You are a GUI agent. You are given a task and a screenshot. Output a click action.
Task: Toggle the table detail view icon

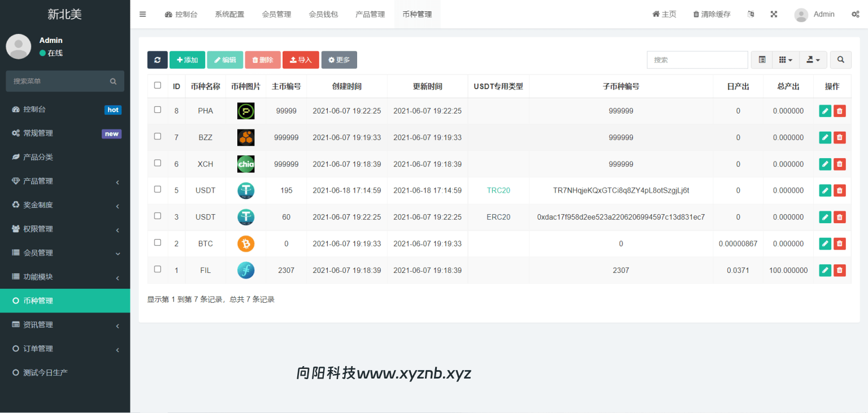click(761, 59)
